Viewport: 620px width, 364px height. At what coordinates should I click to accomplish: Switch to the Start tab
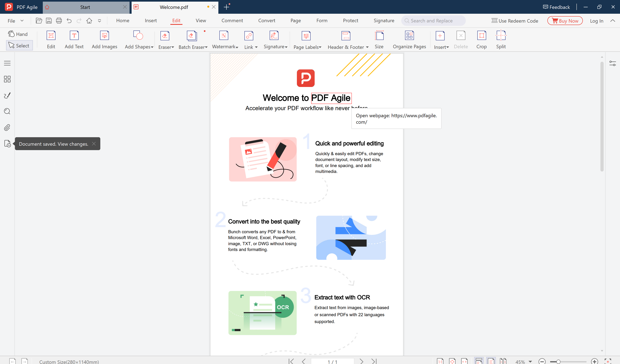(x=85, y=7)
